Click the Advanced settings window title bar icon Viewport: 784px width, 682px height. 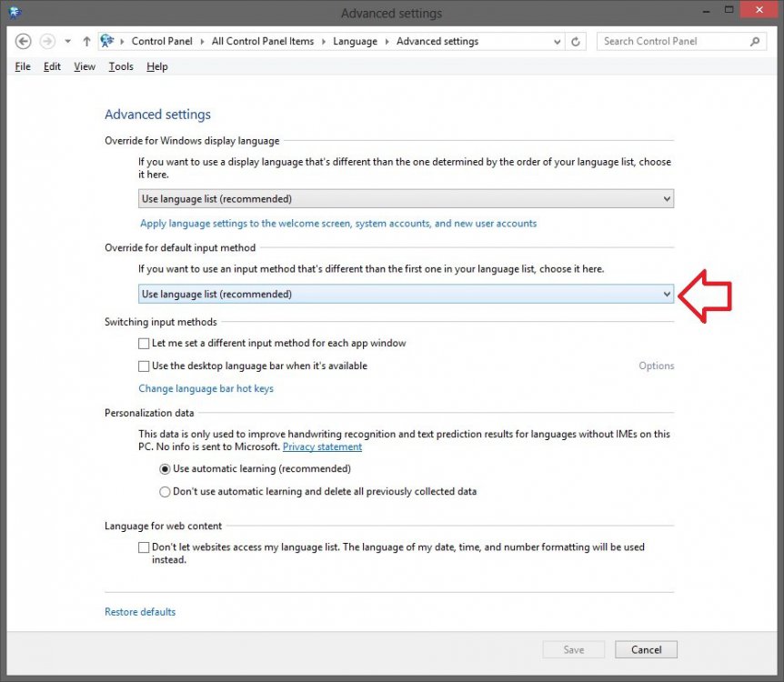[x=13, y=13]
